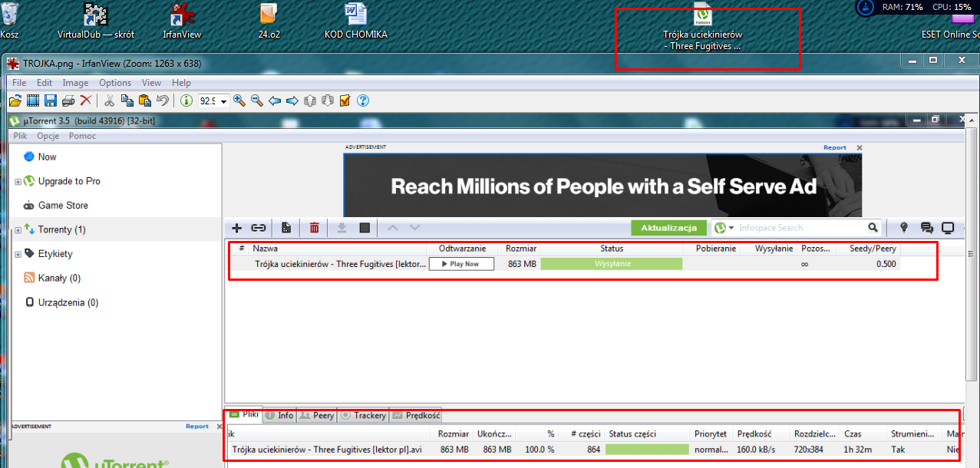The height and width of the screenshot is (468, 980).
Task: Expand the Upgrade to Pro node
Action: point(18,182)
